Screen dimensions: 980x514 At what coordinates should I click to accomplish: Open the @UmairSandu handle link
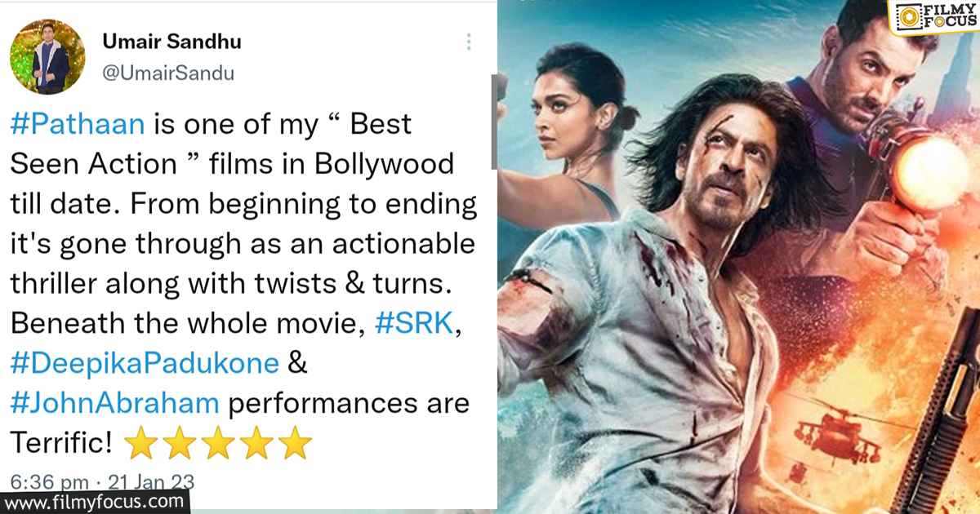(x=168, y=73)
